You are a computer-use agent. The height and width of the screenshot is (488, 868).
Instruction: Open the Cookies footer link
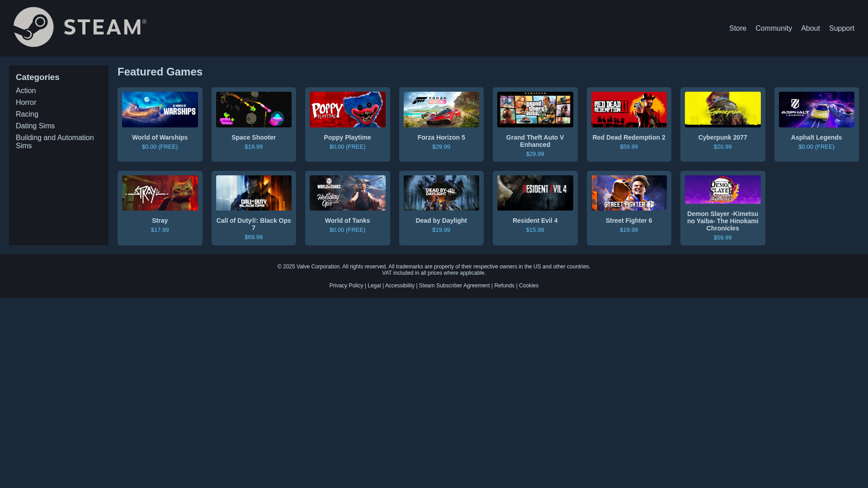pos(528,286)
